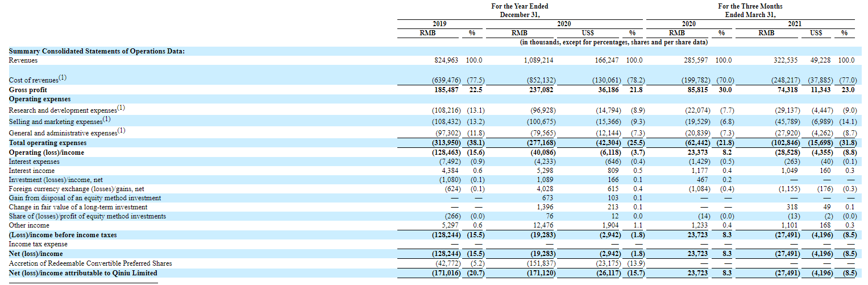Click 'For the Three Months Ended March 31,' header
The height and width of the screenshot is (285, 868).
750,10
